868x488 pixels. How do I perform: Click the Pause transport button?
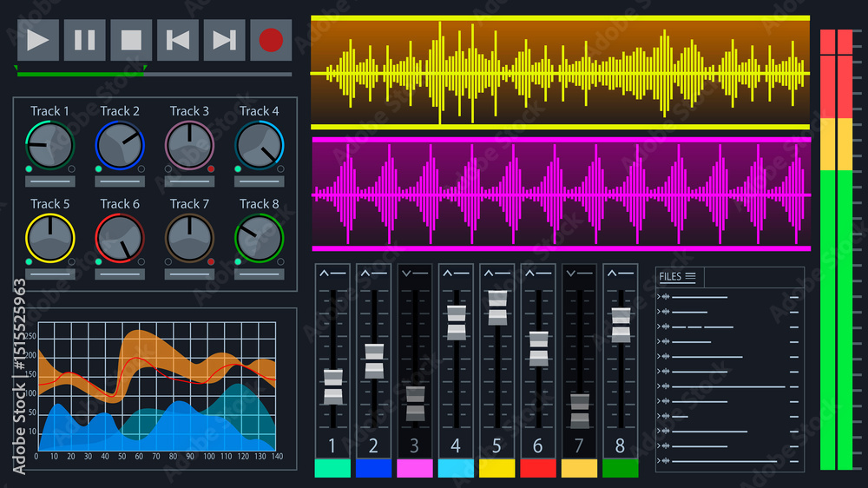coord(84,40)
